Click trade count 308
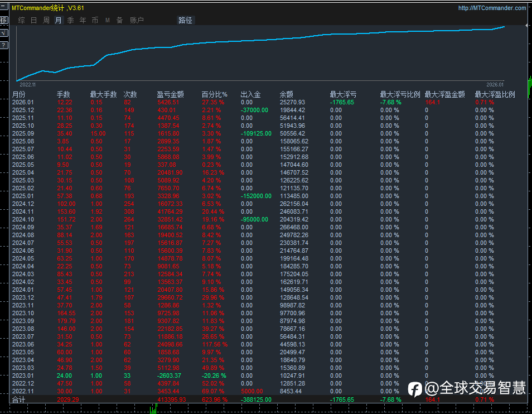Image resolution: width=532 pixels, height=414 pixels. pyautogui.click(x=129, y=211)
